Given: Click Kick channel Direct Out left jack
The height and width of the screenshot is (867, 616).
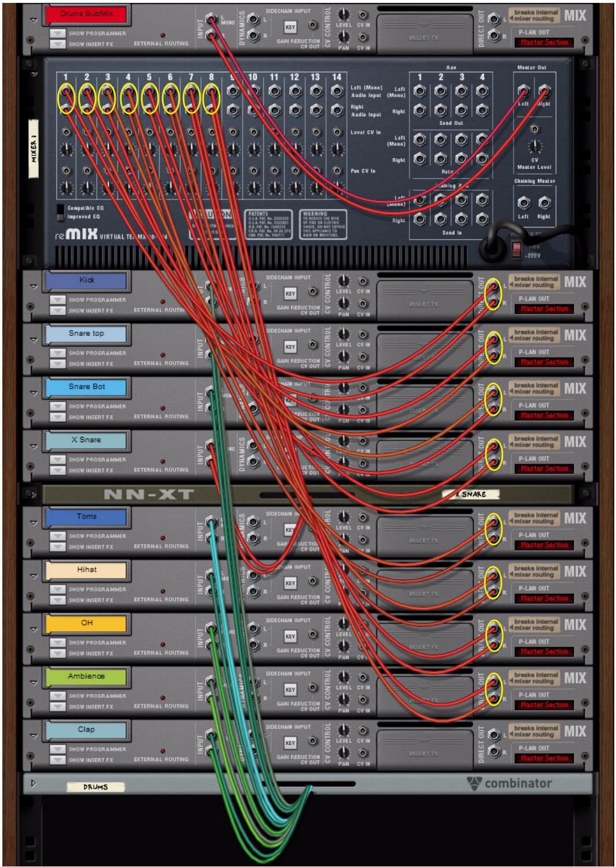Looking at the screenshot, I should click(x=493, y=286).
